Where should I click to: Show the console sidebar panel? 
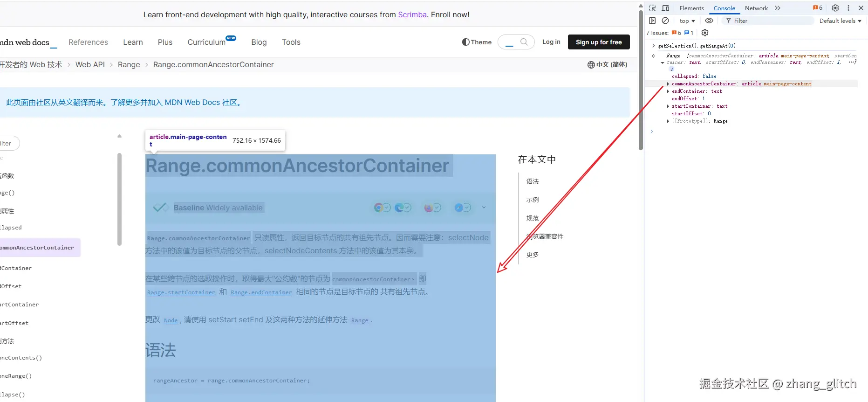tap(652, 21)
